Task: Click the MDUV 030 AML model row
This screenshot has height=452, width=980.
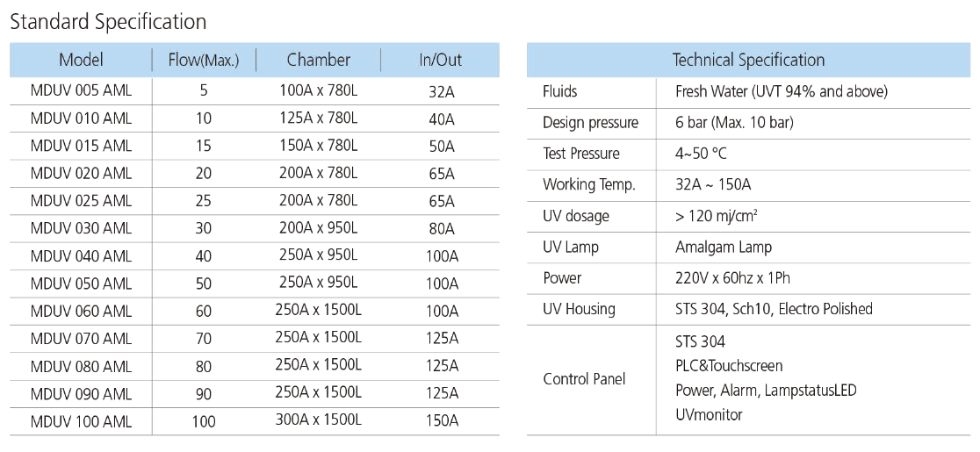Action: point(81,228)
